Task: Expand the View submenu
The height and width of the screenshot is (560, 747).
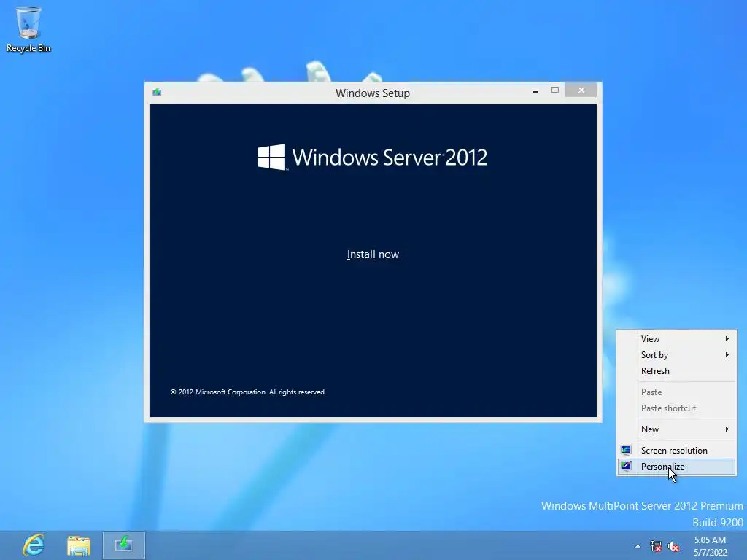Action: [676, 338]
